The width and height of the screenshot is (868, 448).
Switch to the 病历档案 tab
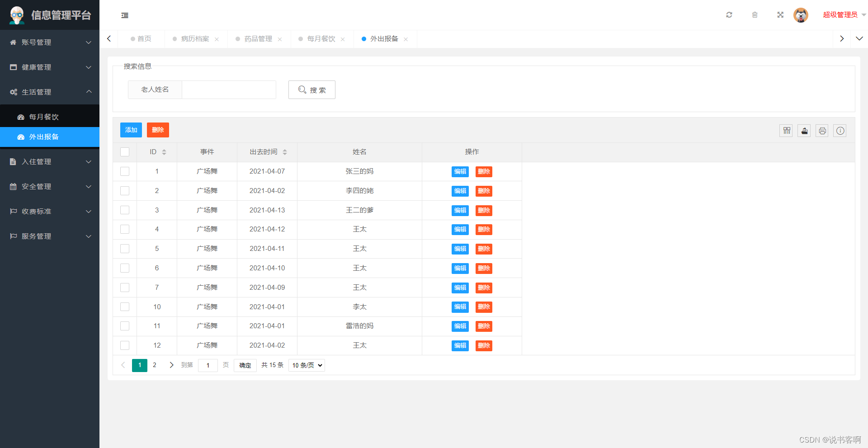[195, 39]
